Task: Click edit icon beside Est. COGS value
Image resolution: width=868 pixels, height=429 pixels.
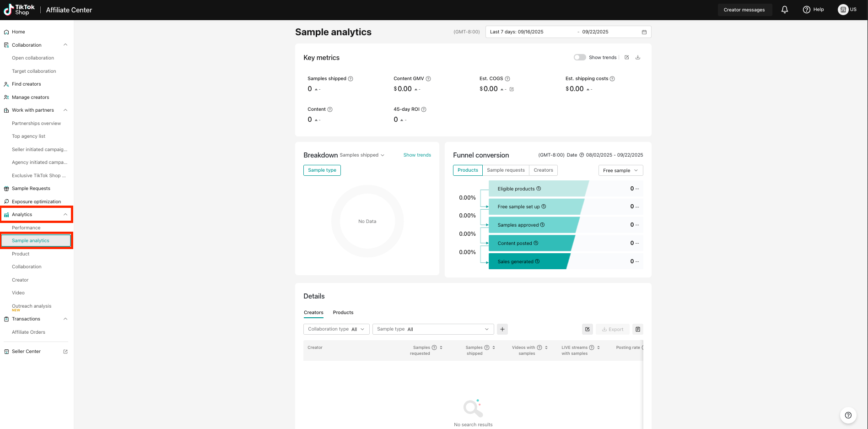Action: click(x=512, y=89)
